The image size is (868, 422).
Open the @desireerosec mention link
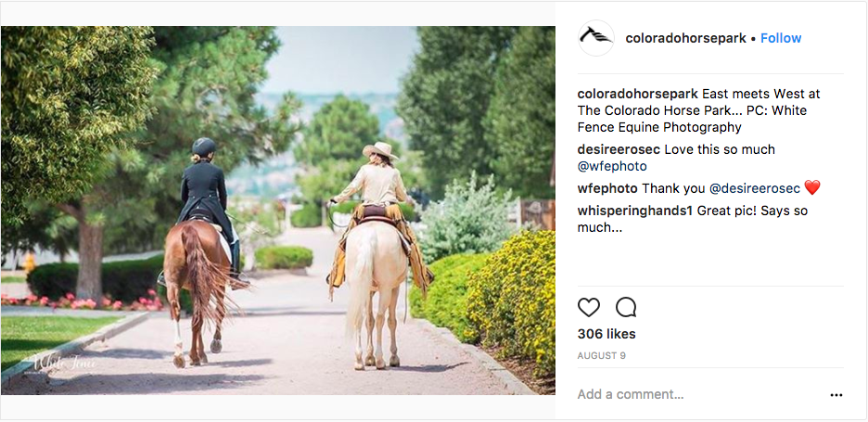[x=755, y=188]
